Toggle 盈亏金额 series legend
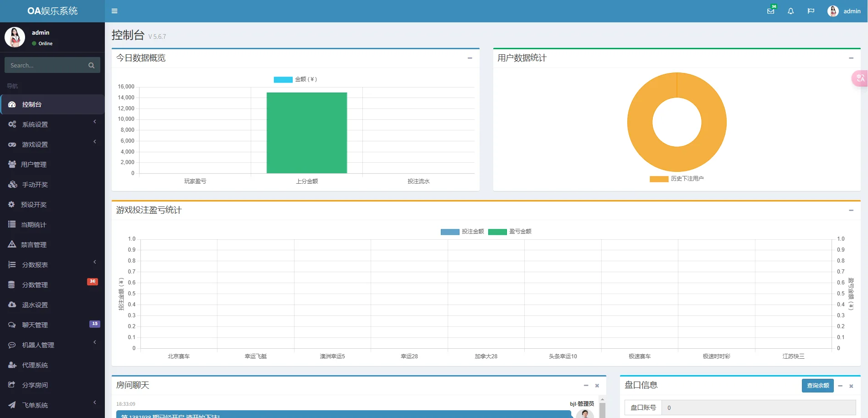 [x=497, y=232]
